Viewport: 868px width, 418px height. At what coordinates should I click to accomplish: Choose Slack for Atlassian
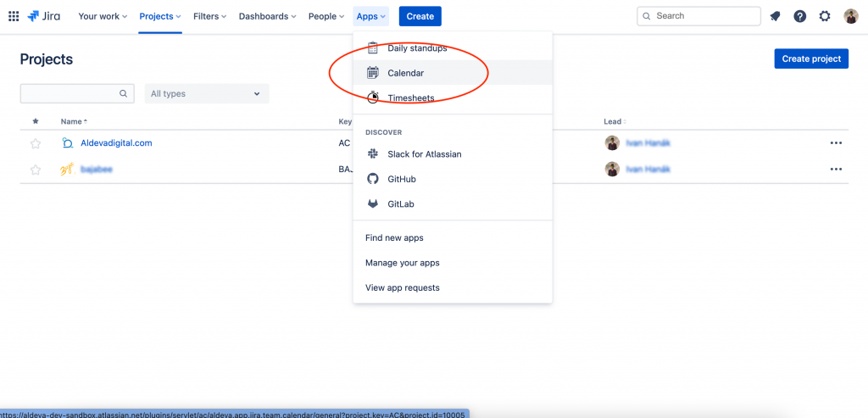pos(453,154)
